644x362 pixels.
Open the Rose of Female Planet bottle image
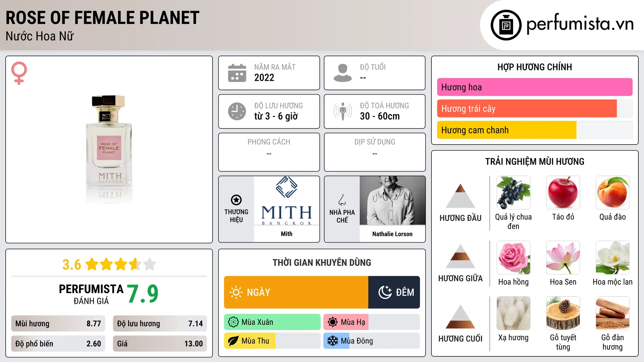(109, 150)
